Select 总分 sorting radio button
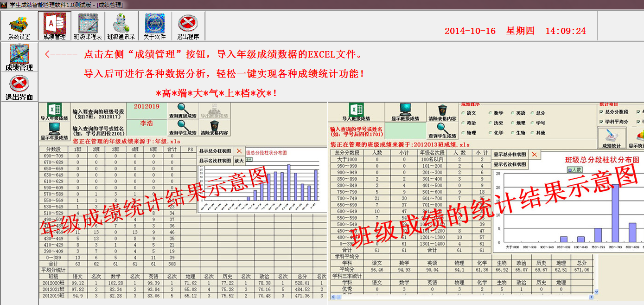The height and width of the screenshot is (305, 644). (x=538, y=113)
